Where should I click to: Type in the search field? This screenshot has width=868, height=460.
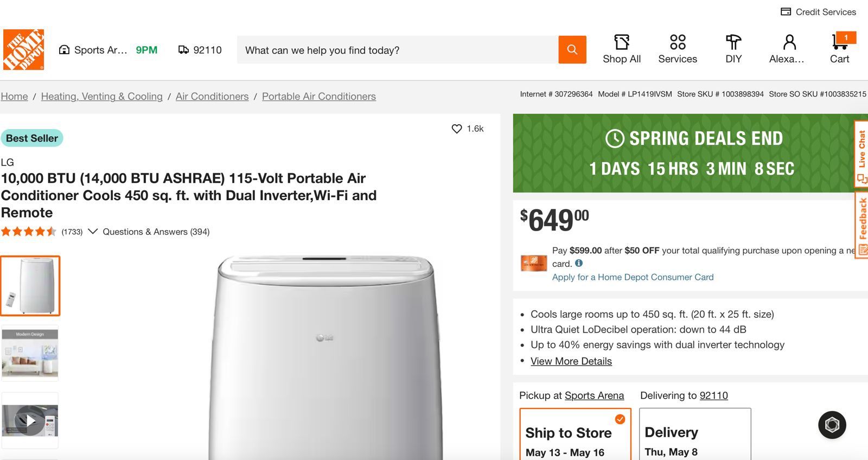click(x=397, y=50)
